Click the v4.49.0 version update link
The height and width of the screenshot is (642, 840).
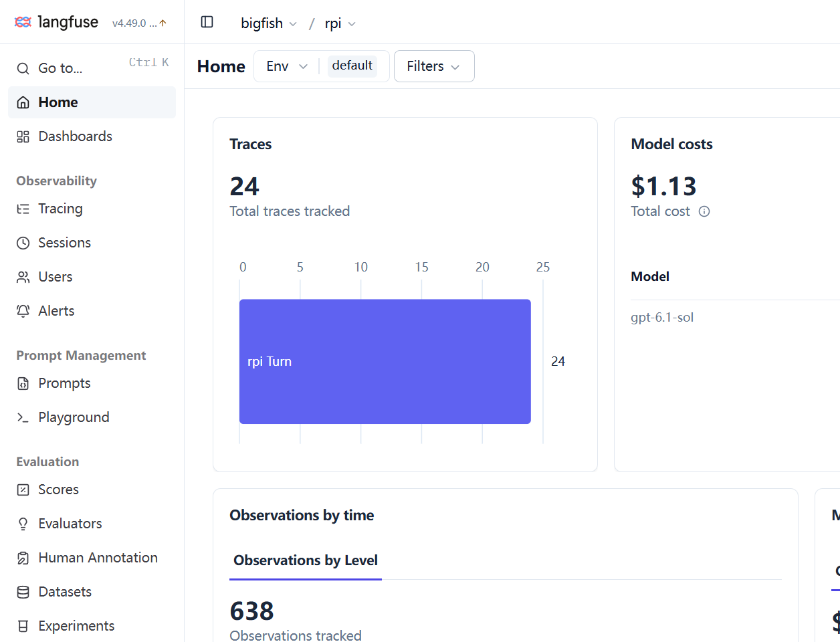tap(140, 23)
